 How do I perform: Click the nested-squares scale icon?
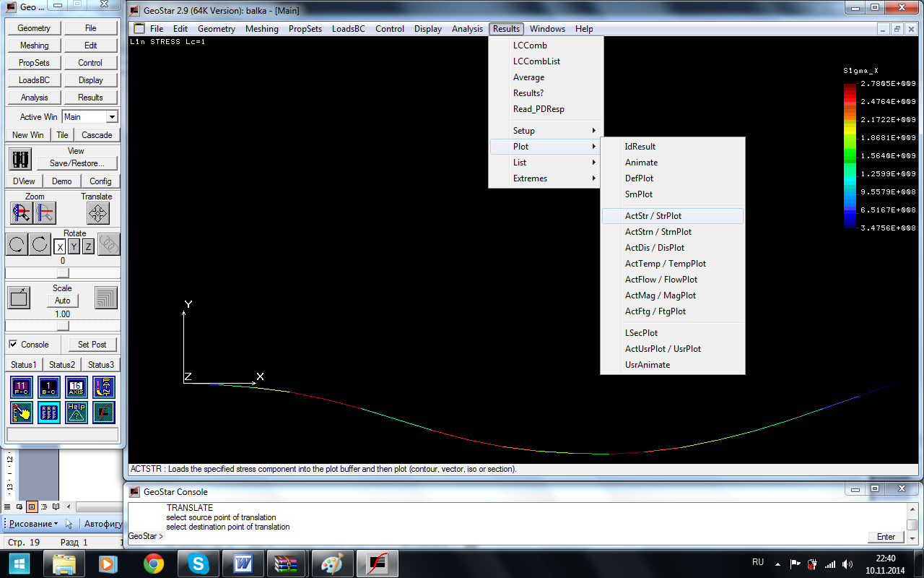(x=106, y=297)
